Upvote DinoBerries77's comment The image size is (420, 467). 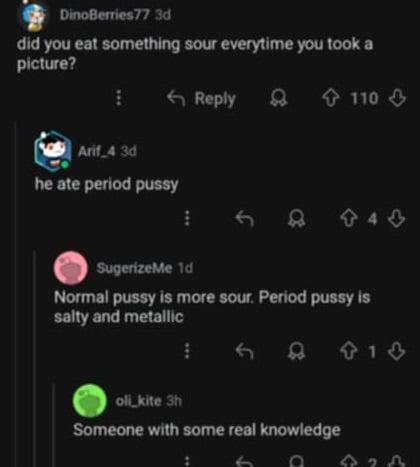(x=331, y=98)
